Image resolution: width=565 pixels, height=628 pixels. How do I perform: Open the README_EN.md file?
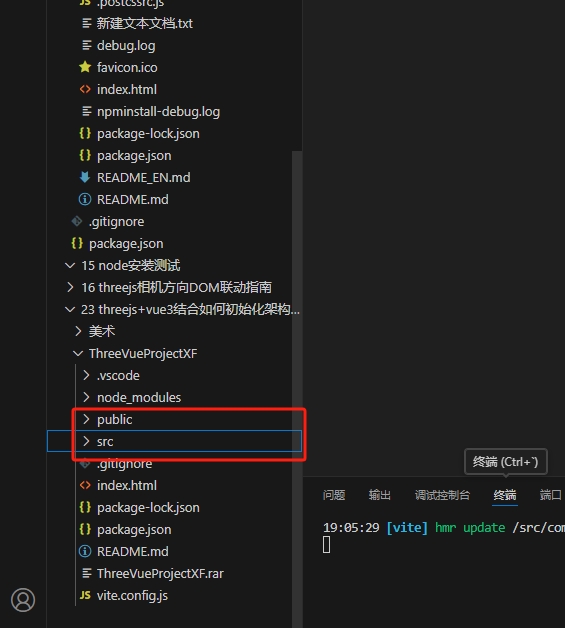144,177
